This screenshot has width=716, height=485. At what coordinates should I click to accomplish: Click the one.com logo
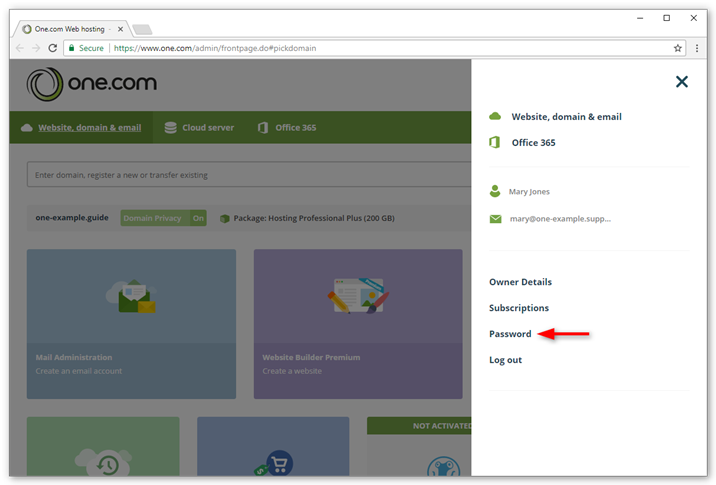pyautogui.click(x=92, y=84)
